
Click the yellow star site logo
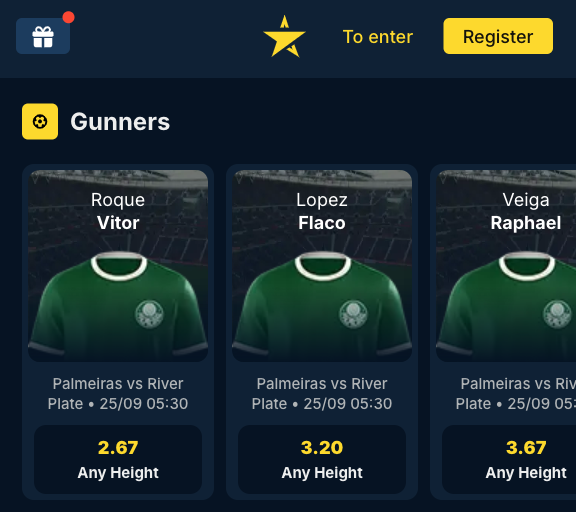click(x=284, y=36)
